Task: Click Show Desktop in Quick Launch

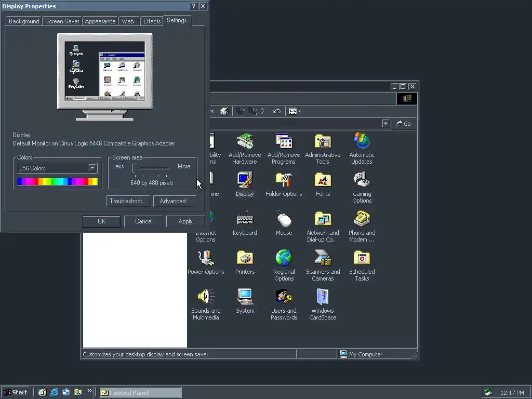Action: (42, 392)
